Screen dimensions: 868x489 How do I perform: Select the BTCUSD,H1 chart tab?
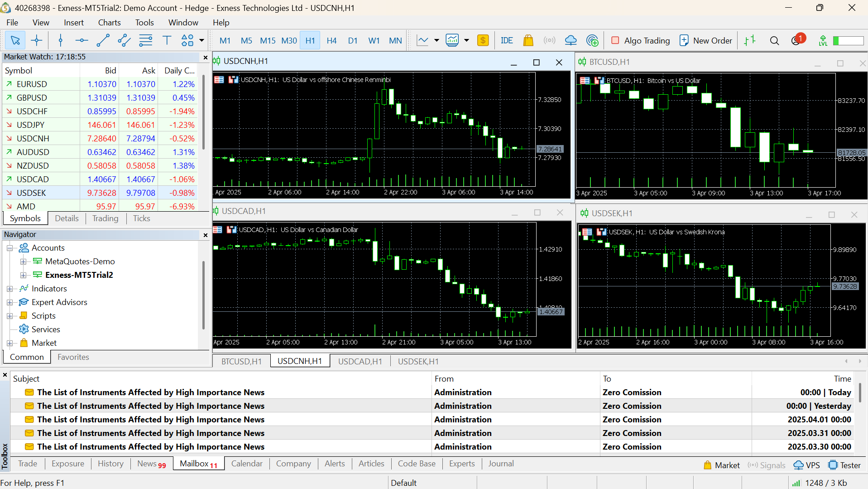(241, 361)
